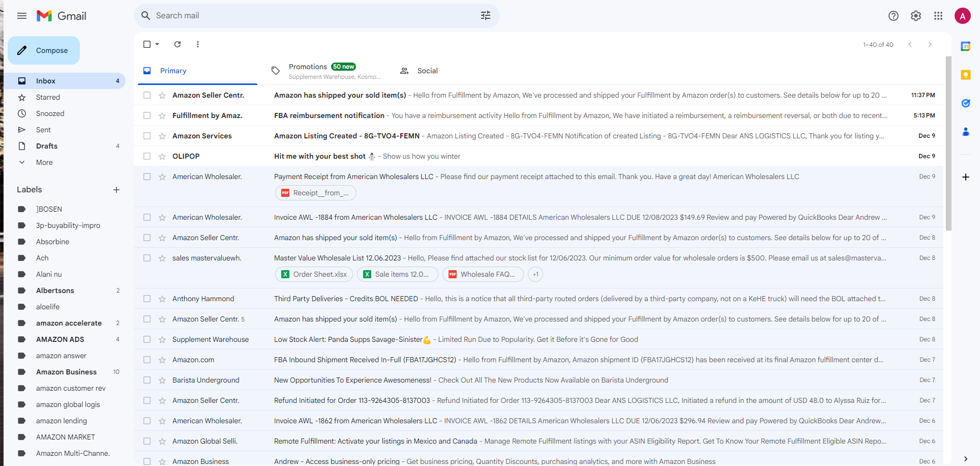This screenshot has height=466, width=980.
Task: Open the Third Party Deliveries email
Action: point(539,299)
